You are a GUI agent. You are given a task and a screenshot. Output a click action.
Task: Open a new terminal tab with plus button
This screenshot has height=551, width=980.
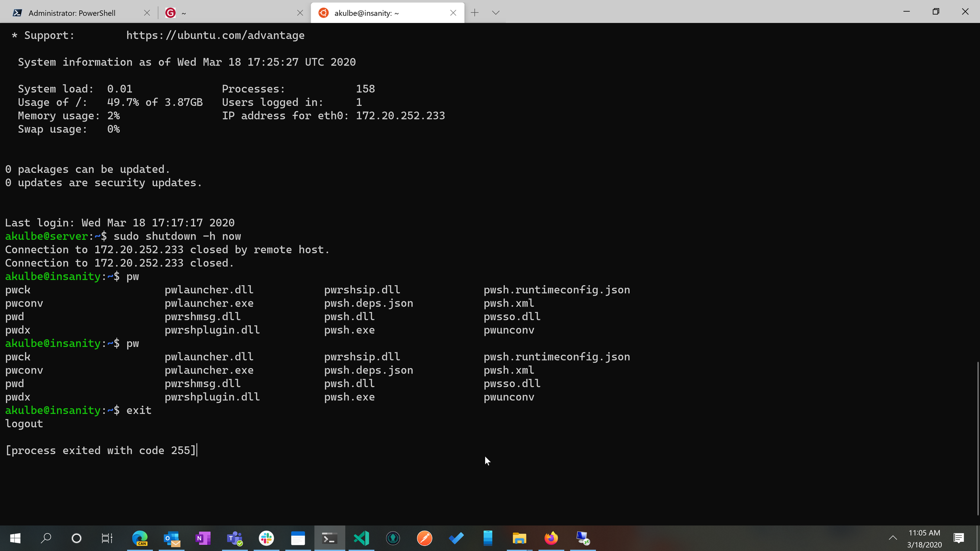pos(474,12)
